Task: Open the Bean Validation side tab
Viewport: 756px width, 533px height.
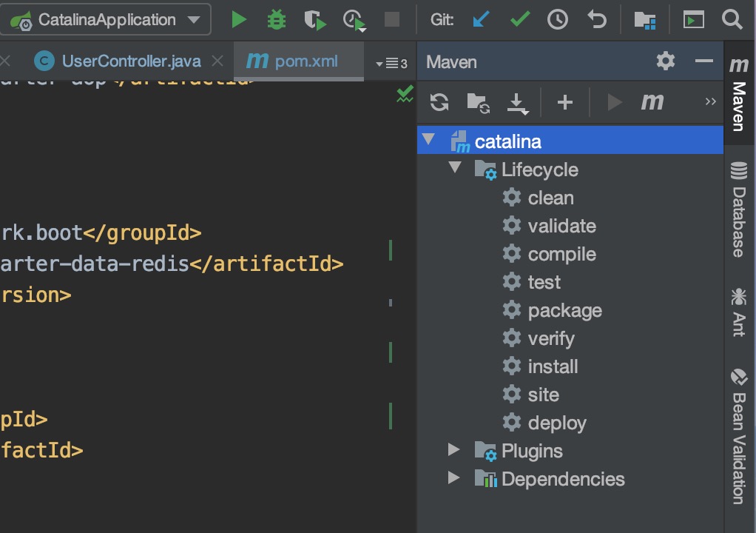Action: 739,437
